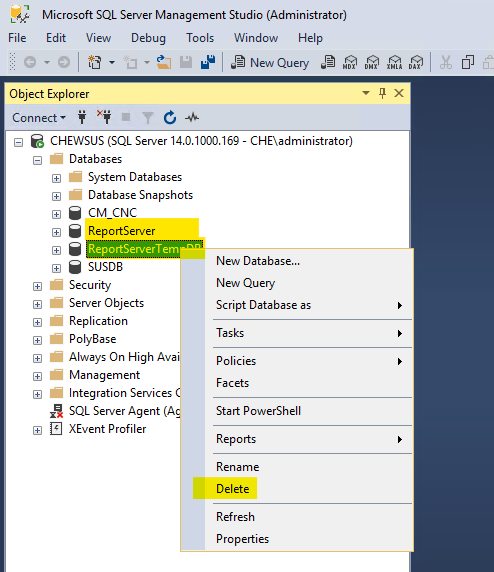Viewport: 494px width, 572px height.
Task: Select the PolyBase folder
Action: (x=93, y=339)
